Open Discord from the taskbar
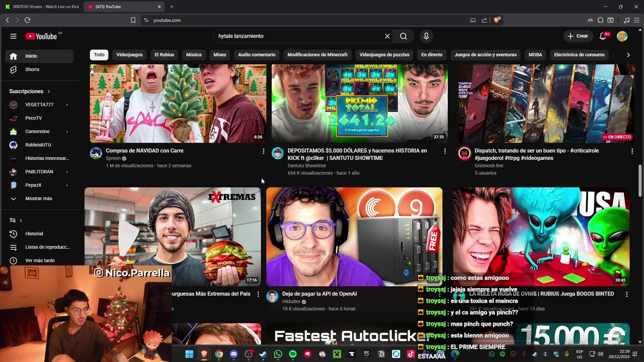The image size is (644, 362). (x=233, y=354)
